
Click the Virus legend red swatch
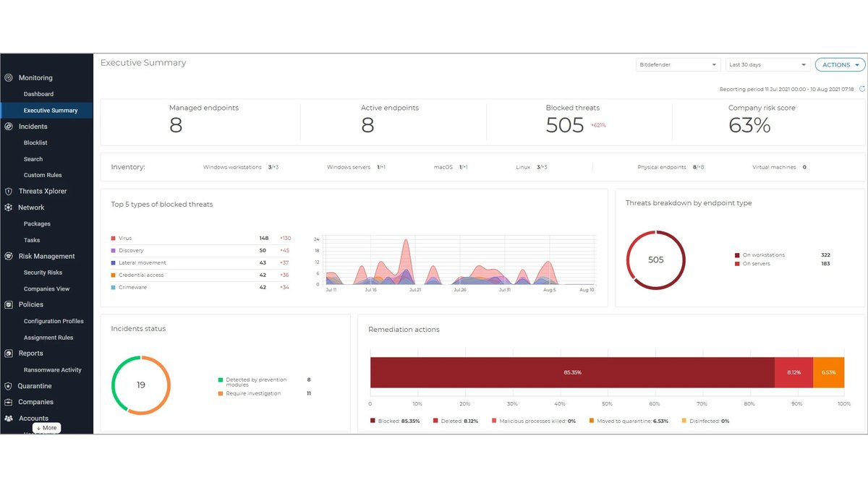pyautogui.click(x=114, y=238)
